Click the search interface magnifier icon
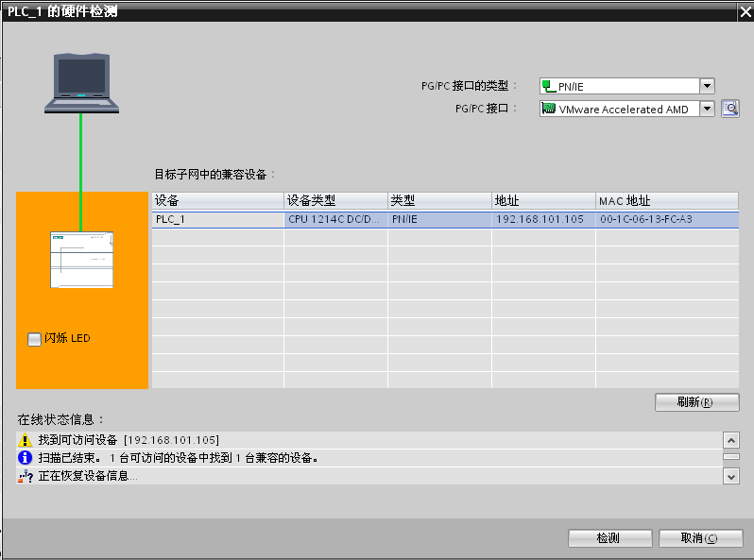This screenshot has width=754, height=560. [x=730, y=109]
